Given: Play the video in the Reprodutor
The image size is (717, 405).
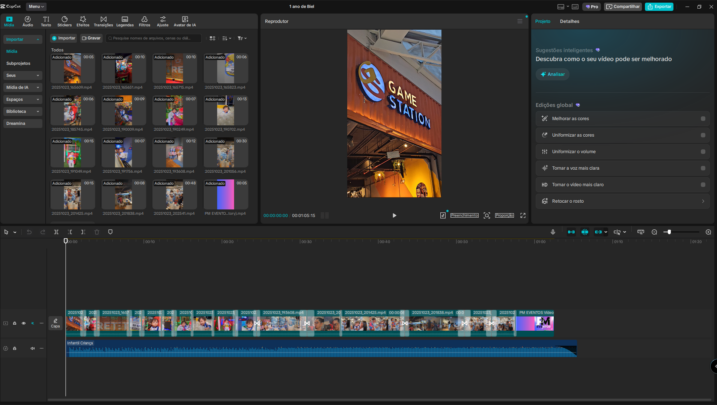Looking at the screenshot, I should tap(394, 215).
